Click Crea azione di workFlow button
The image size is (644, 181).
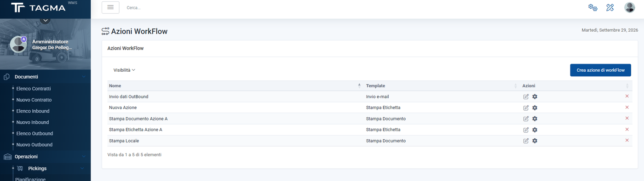click(600, 70)
